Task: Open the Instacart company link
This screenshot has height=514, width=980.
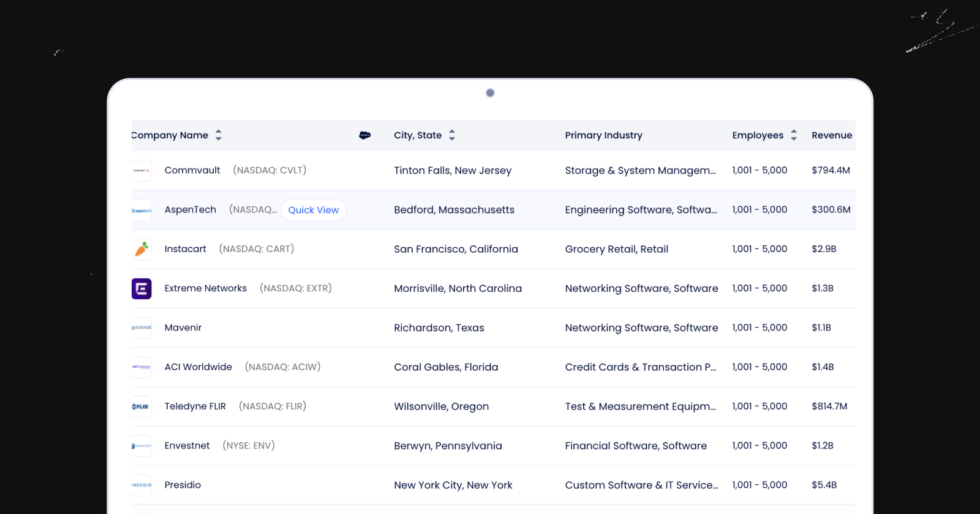Action: point(186,249)
